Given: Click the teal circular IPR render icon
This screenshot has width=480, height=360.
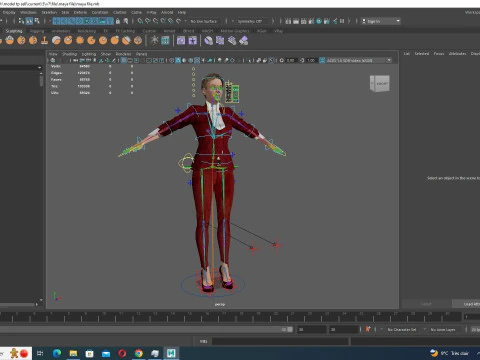Looking at the screenshot, I should (x=319, y=21).
